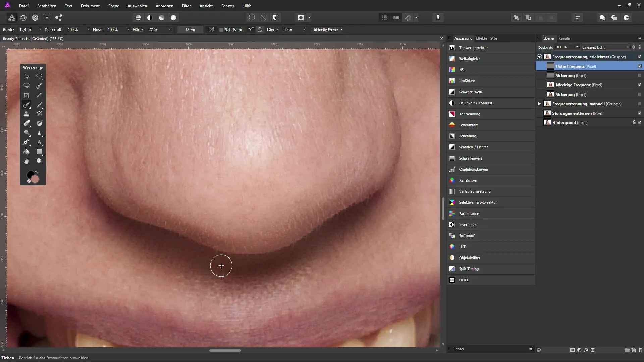The image size is (644, 362).
Task: Expand the Frequenztrennung manuell group
Action: 539,104
